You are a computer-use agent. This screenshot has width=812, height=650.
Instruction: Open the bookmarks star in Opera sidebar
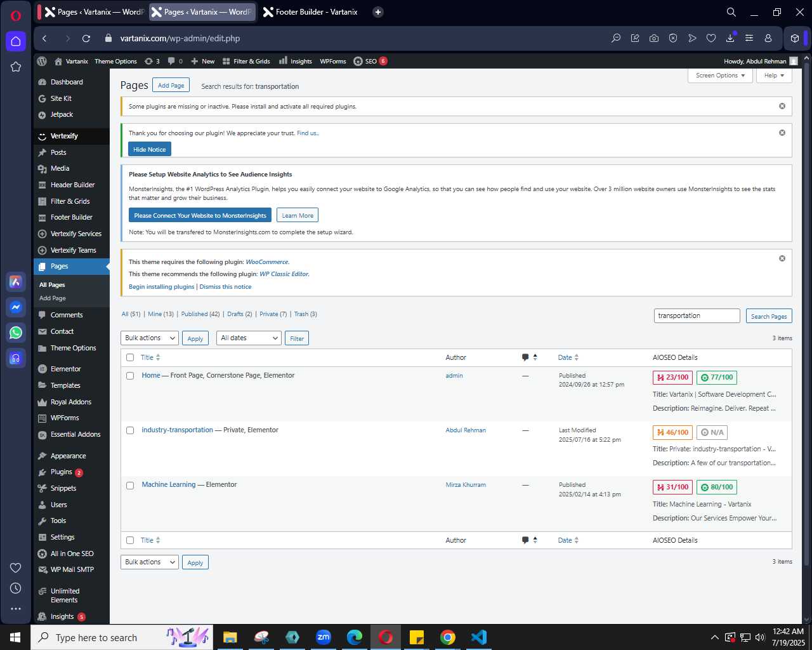pyautogui.click(x=16, y=67)
